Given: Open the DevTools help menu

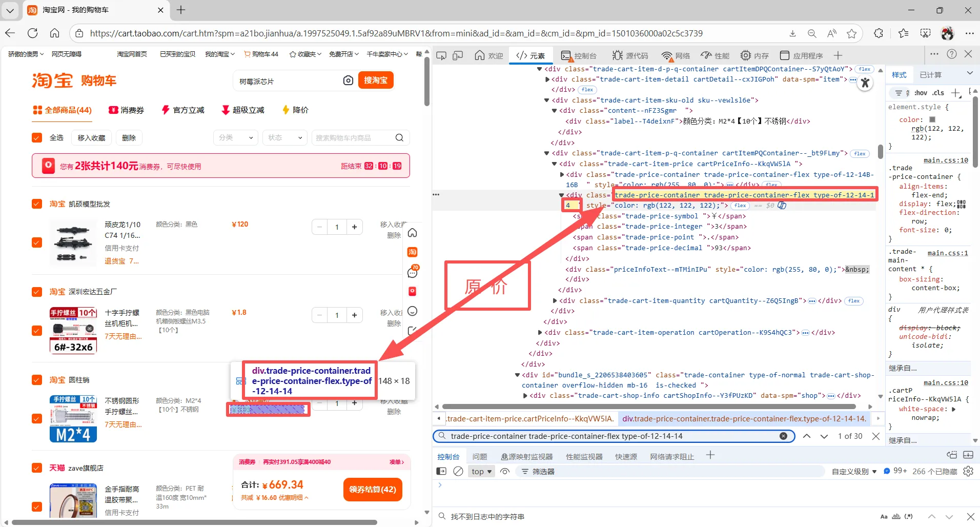Looking at the screenshot, I should [952, 54].
